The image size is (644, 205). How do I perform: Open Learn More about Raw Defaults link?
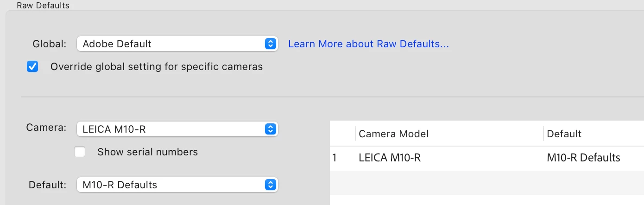click(368, 44)
